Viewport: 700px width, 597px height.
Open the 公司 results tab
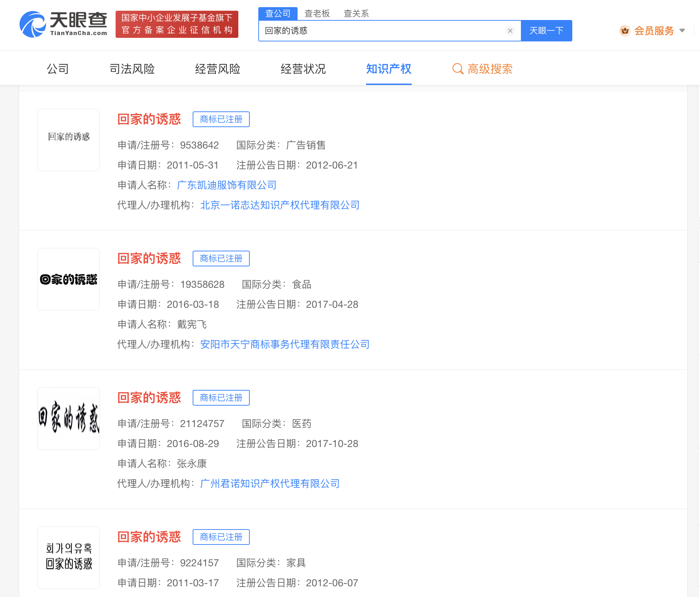[58, 69]
